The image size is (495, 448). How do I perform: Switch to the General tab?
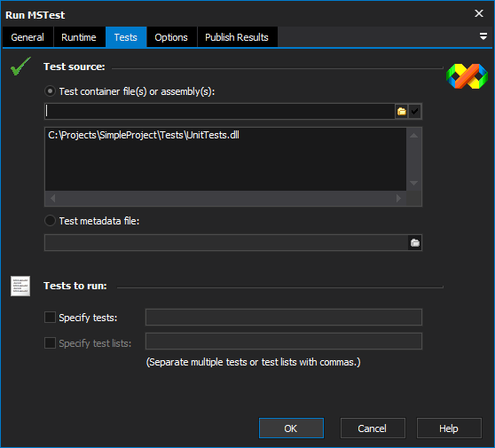pos(27,37)
